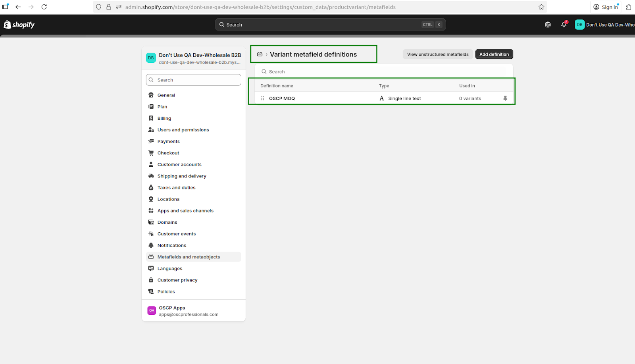Bookmark this page with the star icon
635x364 pixels.
[x=541, y=7]
